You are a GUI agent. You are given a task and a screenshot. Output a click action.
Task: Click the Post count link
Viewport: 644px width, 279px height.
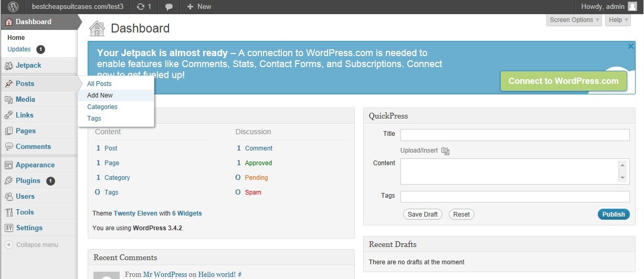(111, 148)
